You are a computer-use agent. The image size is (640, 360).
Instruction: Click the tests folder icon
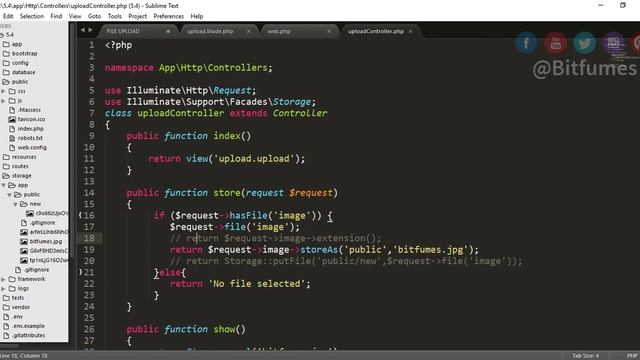click(6, 298)
